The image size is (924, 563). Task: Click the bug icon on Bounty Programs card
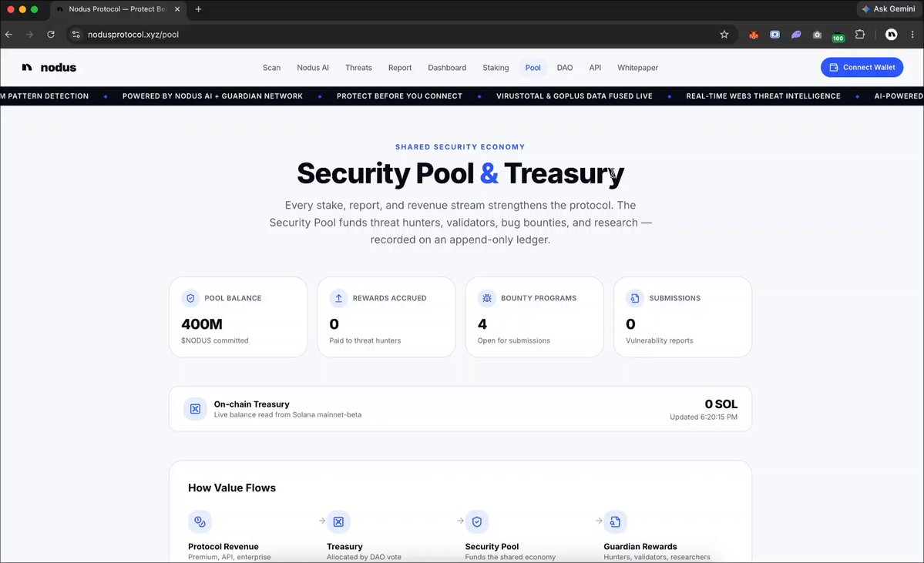[487, 298]
